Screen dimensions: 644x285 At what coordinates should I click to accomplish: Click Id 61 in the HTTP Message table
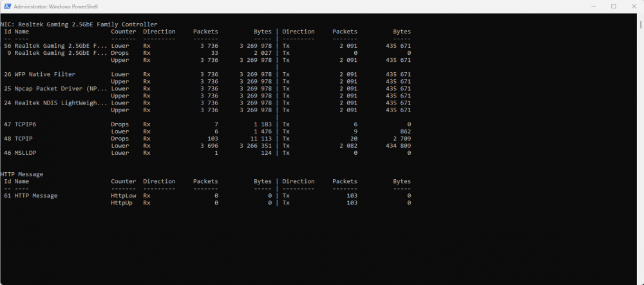8,195
